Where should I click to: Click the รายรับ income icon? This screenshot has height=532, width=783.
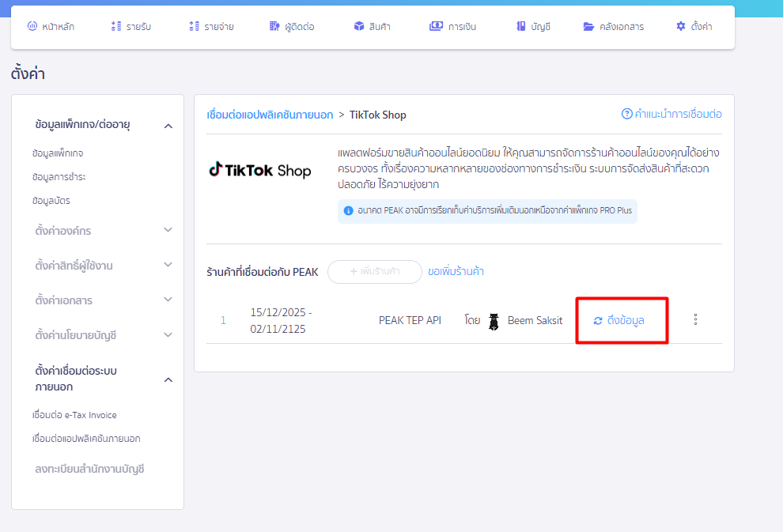pos(115,26)
